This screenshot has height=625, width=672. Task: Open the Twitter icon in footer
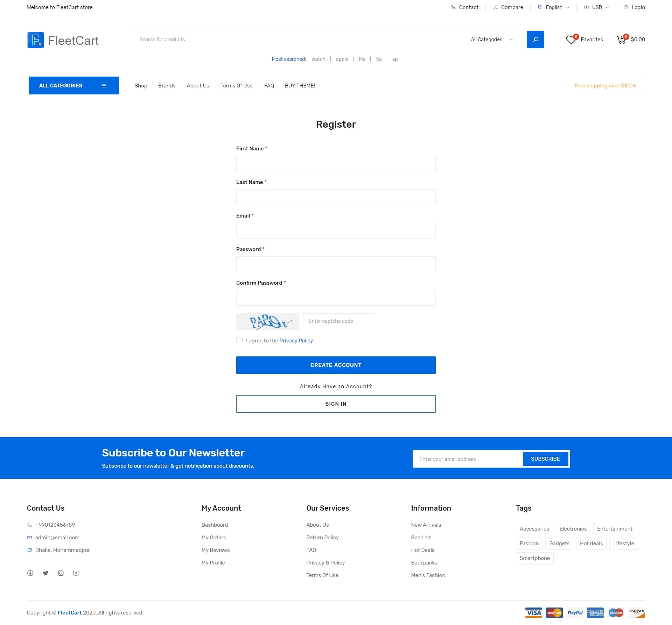45,573
